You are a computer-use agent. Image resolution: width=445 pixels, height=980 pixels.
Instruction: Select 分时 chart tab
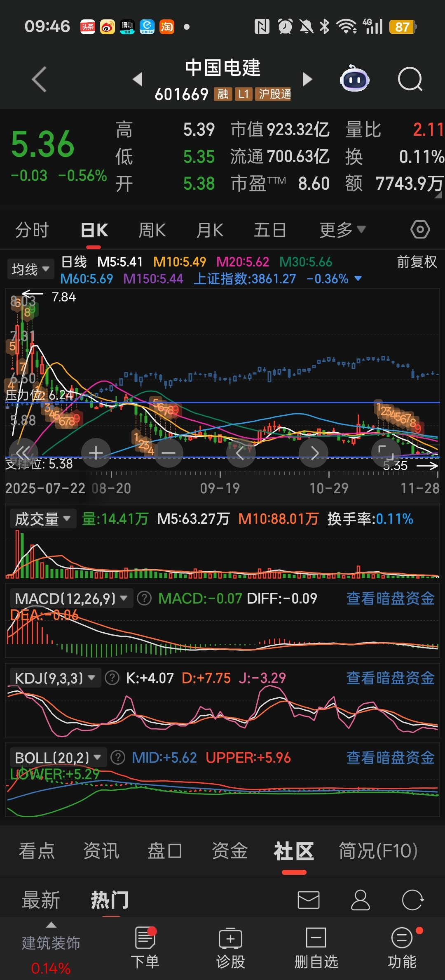(32, 230)
